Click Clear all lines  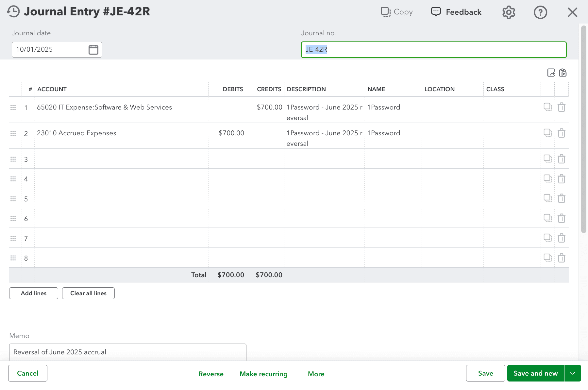(x=88, y=293)
